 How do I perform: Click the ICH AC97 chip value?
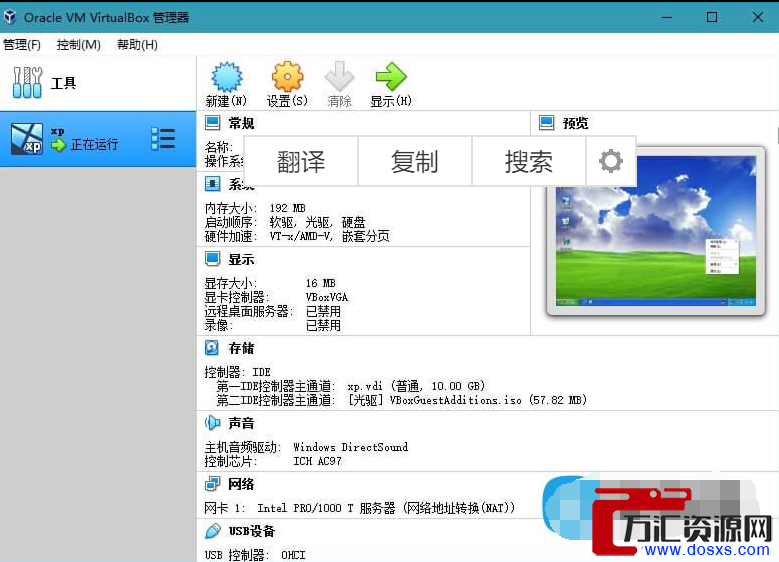(x=317, y=461)
